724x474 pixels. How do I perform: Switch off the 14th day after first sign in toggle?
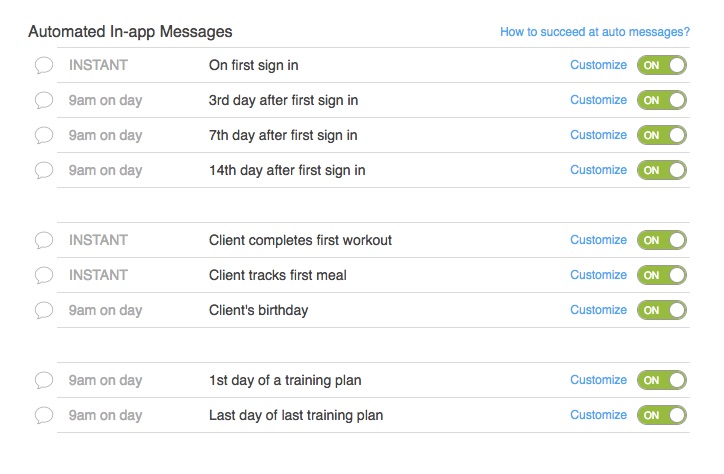[x=662, y=170]
